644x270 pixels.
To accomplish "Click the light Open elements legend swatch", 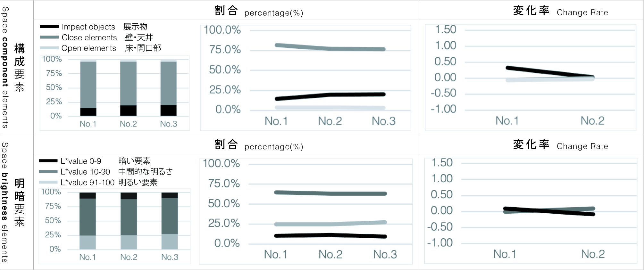I will [49, 48].
